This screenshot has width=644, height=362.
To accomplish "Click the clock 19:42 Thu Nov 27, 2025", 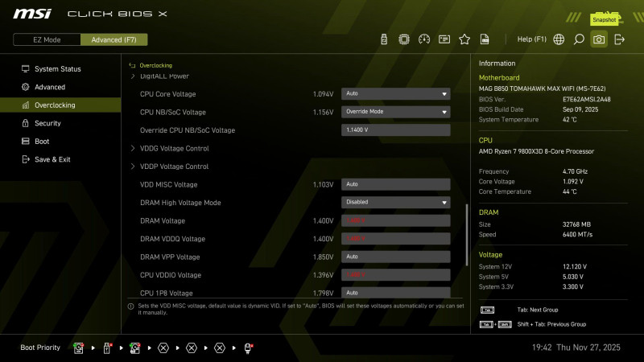I will [x=576, y=348].
